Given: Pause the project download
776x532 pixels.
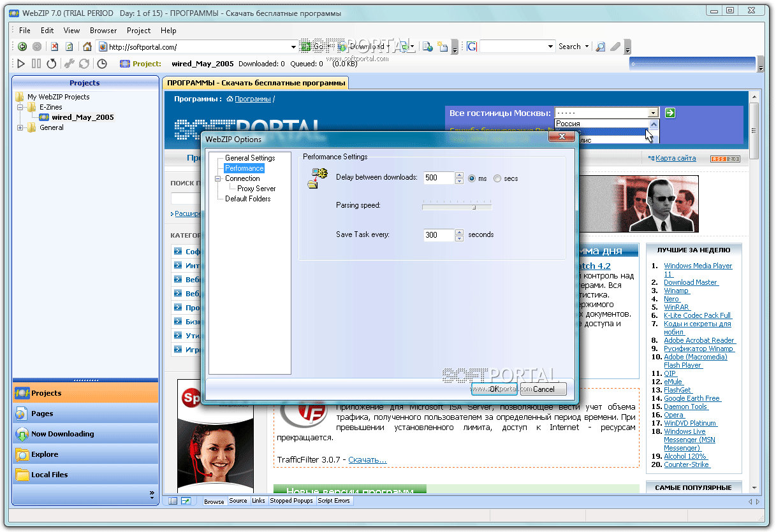Looking at the screenshot, I should pyautogui.click(x=36, y=64).
